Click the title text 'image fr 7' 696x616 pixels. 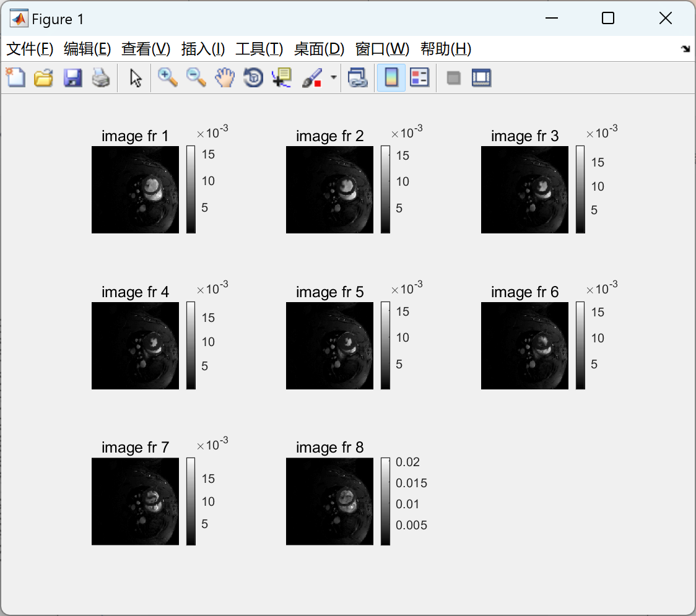click(135, 448)
